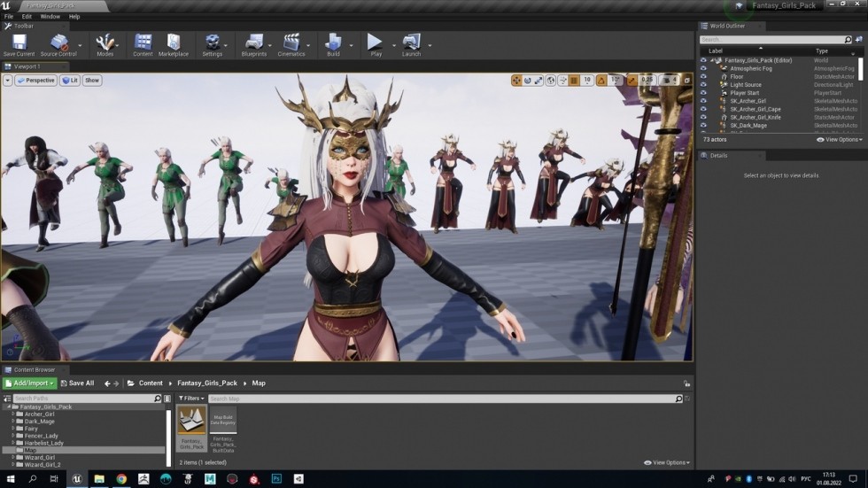Open Content Browser View Options
Image resolution: width=868 pixels, height=488 pixels.
(667, 462)
